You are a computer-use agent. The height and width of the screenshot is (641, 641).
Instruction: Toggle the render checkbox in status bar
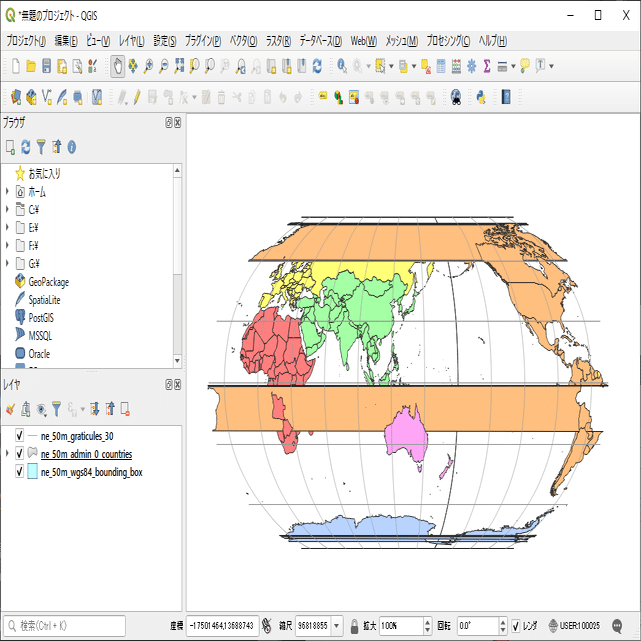pos(516,626)
